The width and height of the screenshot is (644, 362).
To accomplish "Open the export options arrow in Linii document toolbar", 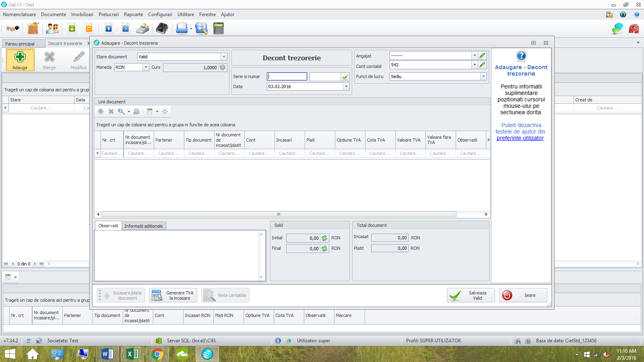I will (157, 112).
